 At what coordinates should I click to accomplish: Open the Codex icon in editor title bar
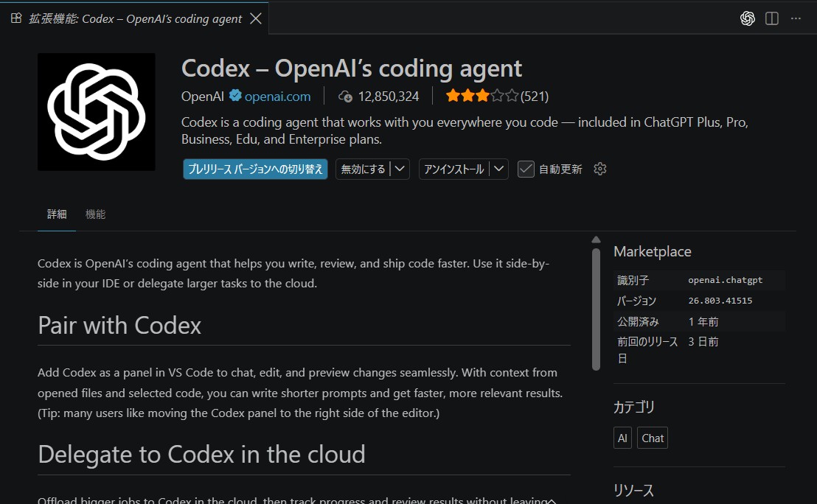pos(747,18)
